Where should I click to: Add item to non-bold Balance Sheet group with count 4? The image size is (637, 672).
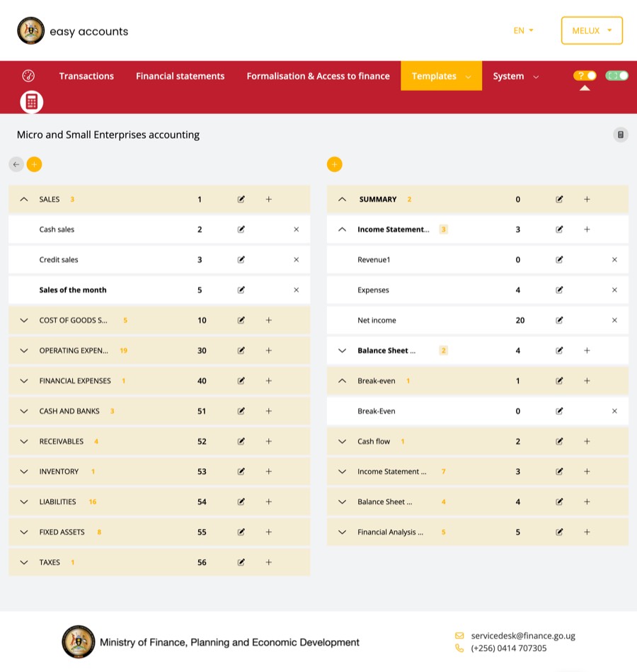click(587, 502)
